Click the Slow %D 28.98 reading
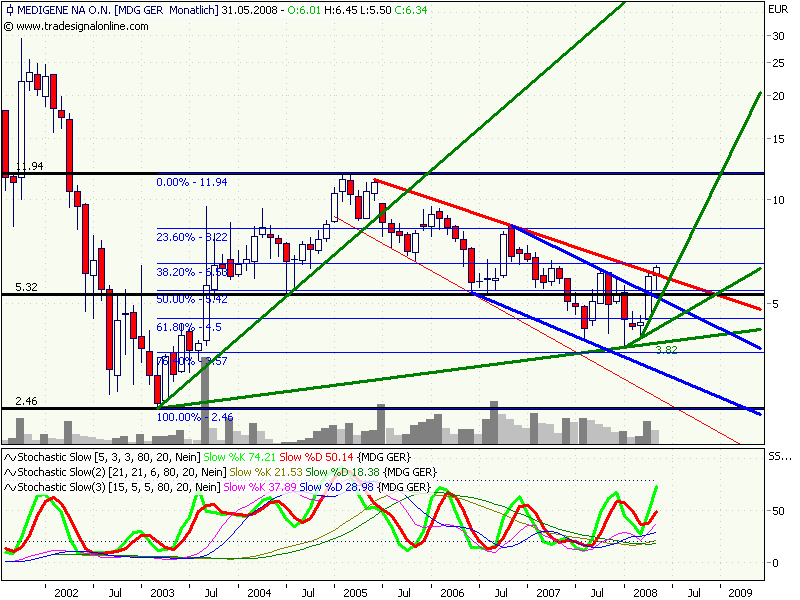 tap(336, 487)
